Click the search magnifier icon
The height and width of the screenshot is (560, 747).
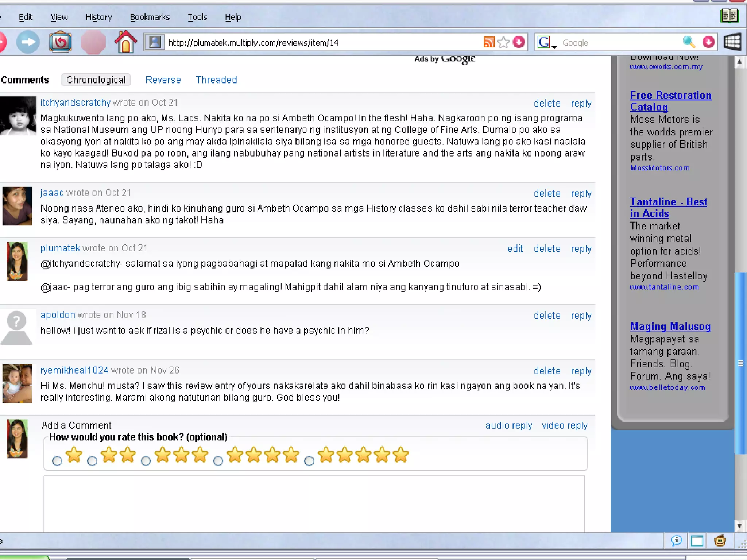click(x=689, y=42)
